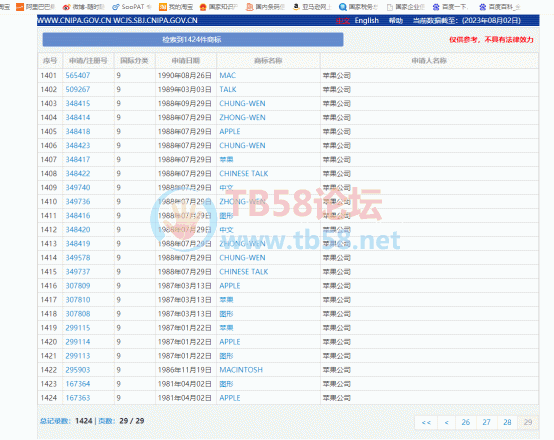Open registration number 299114
This screenshot has width=554, height=440.
78,342
